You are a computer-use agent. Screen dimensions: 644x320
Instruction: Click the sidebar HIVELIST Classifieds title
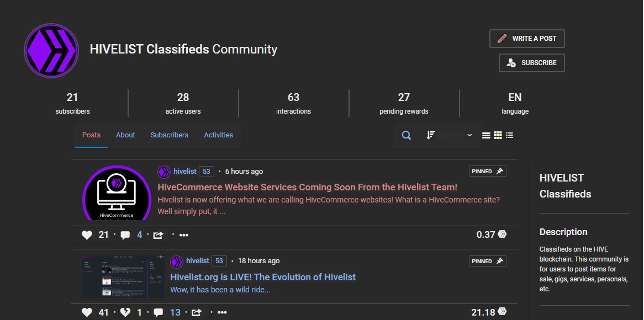565,186
